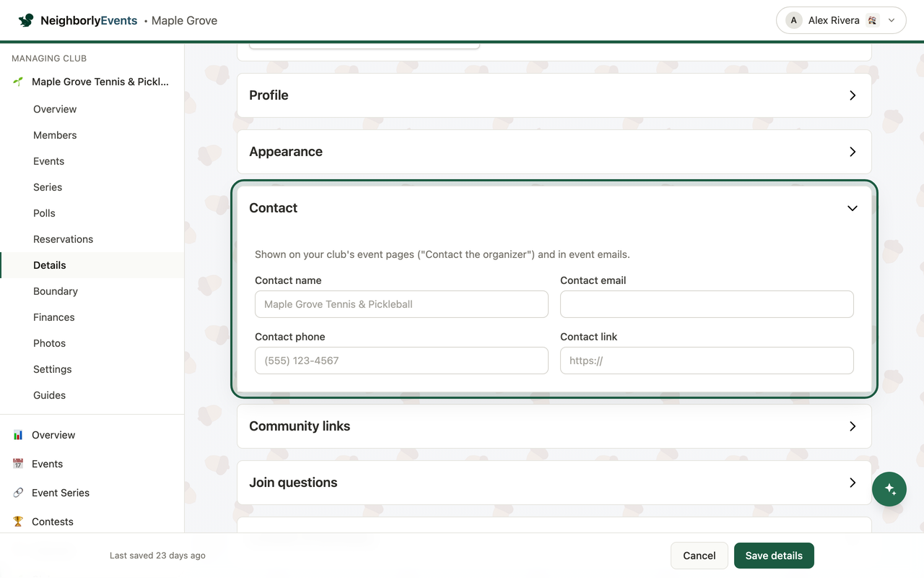Click the 'MANAGING CLUB' sidebar heading
This screenshot has width=924, height=578.
click(49, 59)
